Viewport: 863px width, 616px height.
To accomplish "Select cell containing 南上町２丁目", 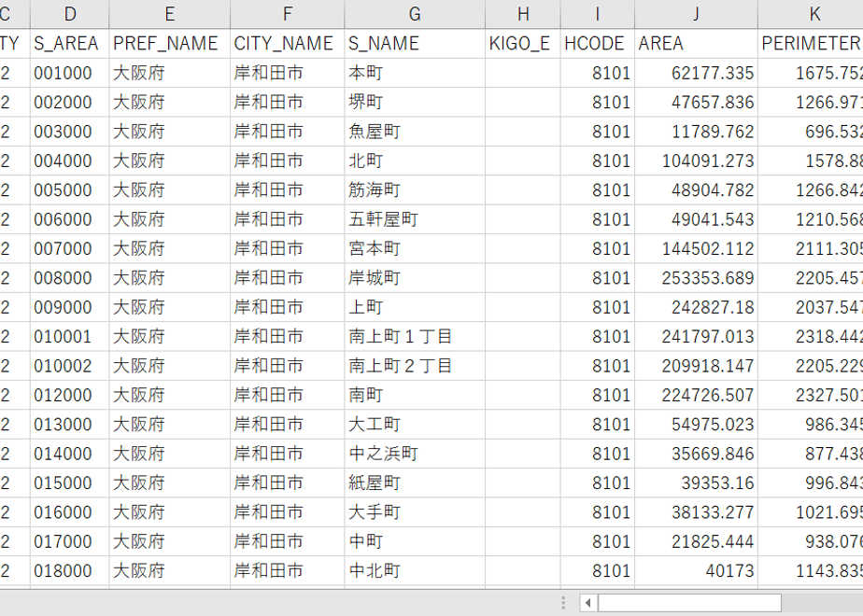I will point(415,366).
